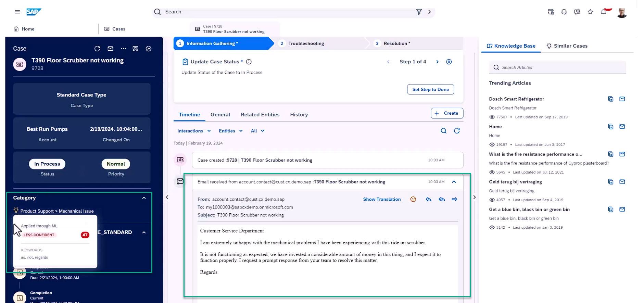Image resolution: width=644 pixels, height=303 pixels.
Task: Forward the received email
Action: coord(454,199)
